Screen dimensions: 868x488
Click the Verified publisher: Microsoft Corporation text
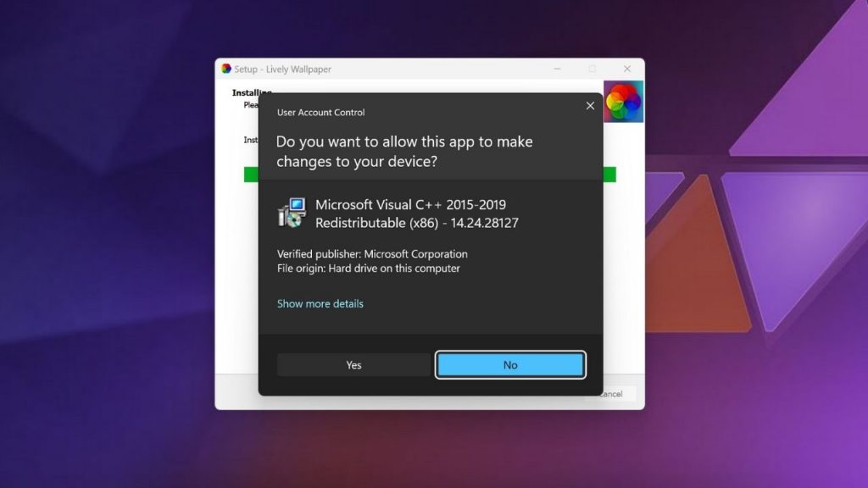click(372, 254)
